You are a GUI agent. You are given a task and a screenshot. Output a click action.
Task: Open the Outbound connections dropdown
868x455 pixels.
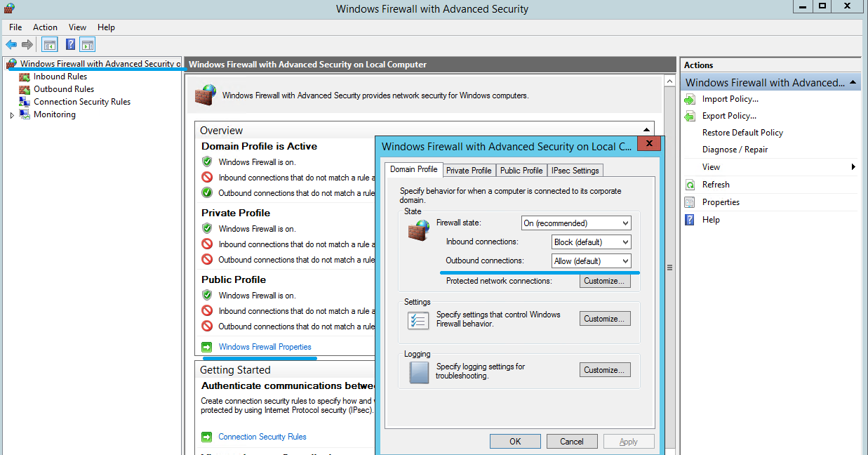(592, 261)
